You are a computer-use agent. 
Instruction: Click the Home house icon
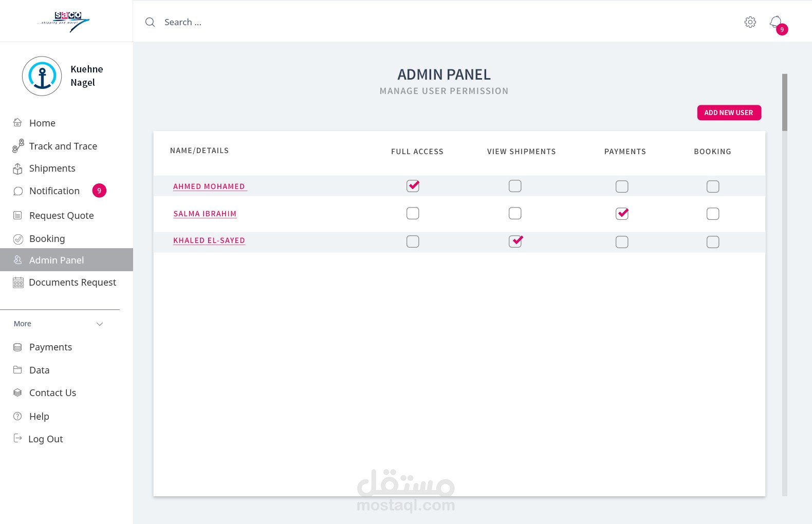coord(17,123)
